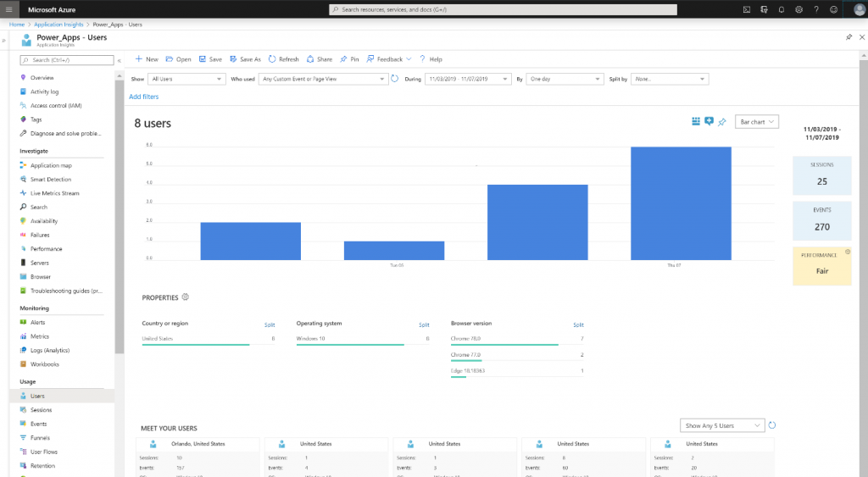Click Pin in the toolbar
The height and width of the screenshot is (477, 868).
[x=349, y=59]
